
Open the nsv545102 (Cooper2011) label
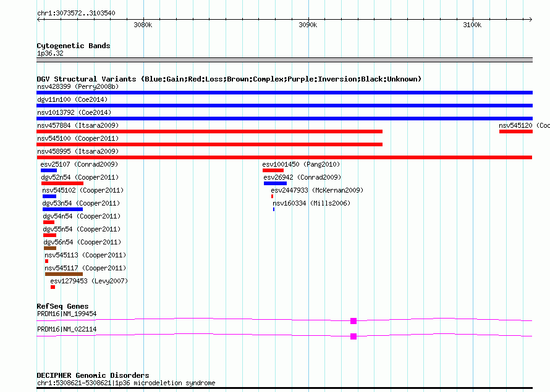tap(83, 190)
